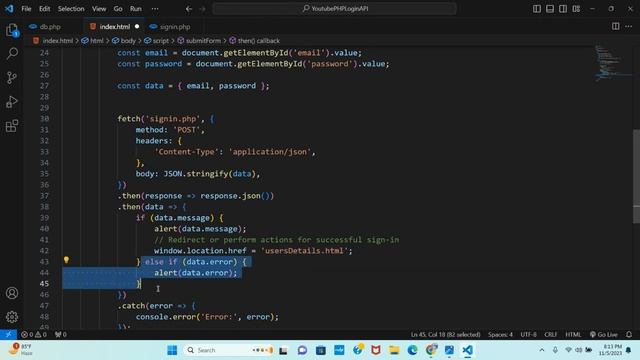The image size is (640, 360).
Task: Click line number 39 in the gutter
Action: 44,218
